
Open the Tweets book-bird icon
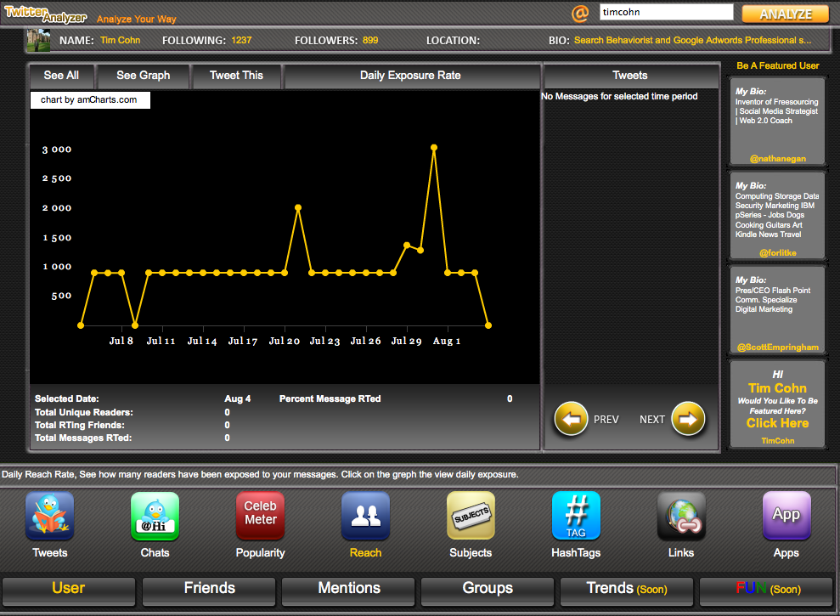(49, 517)
